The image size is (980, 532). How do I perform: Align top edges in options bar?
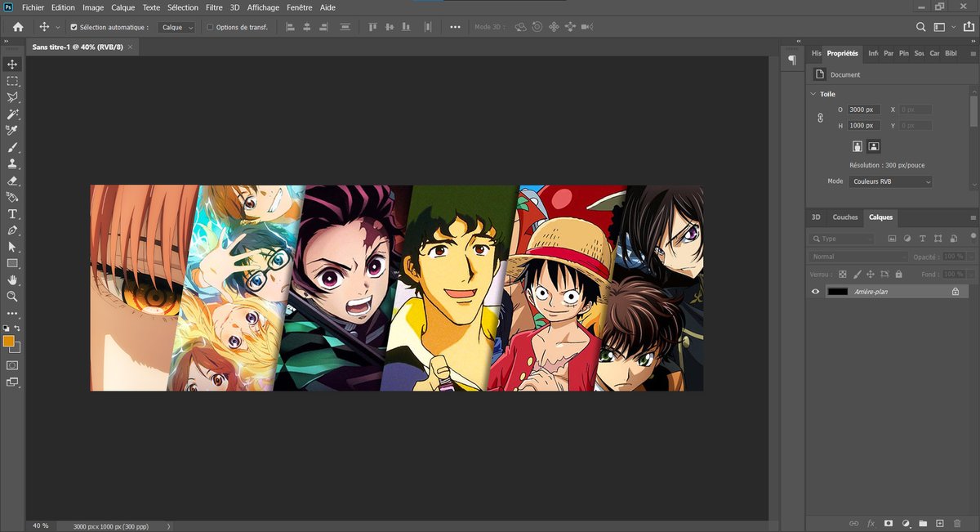pos(372,27)
